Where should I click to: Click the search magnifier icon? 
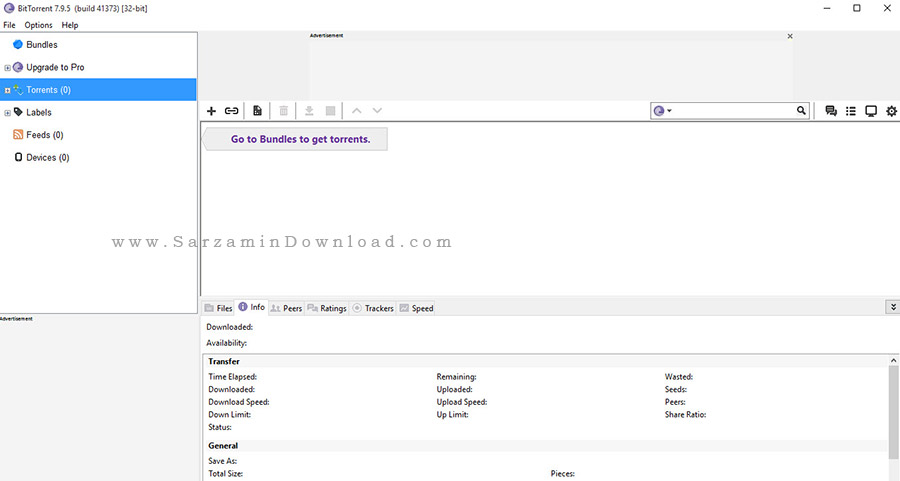[801, 110]
